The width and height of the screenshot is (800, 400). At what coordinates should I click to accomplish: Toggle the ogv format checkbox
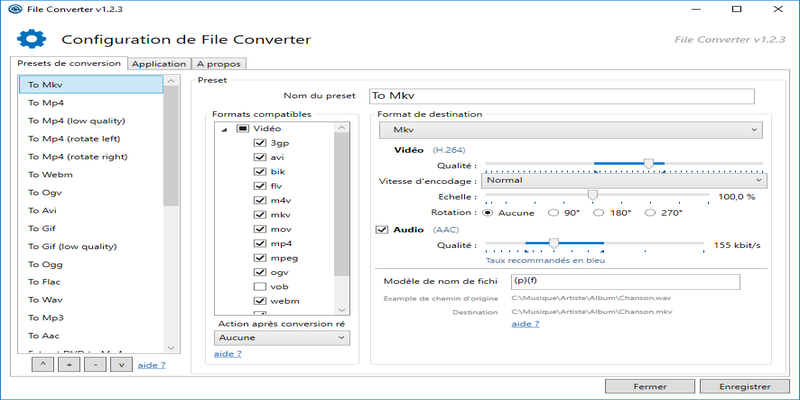[260, 272]
